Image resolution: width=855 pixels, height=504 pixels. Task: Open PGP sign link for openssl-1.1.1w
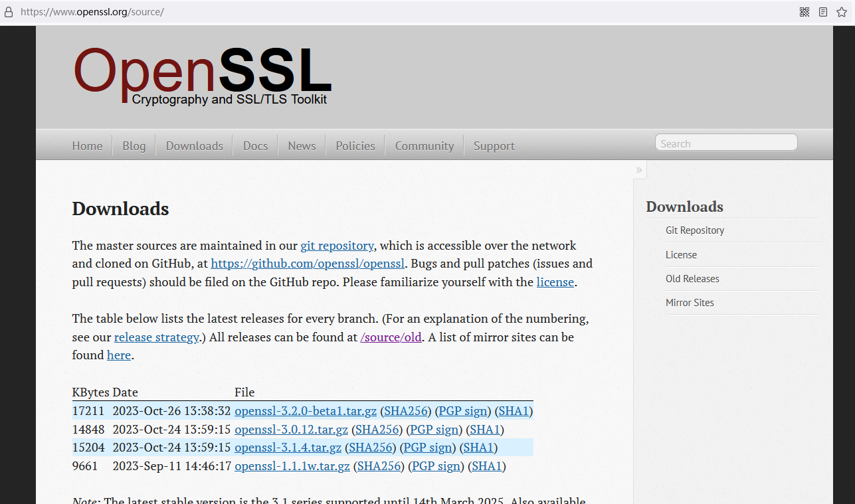[436, 466]
